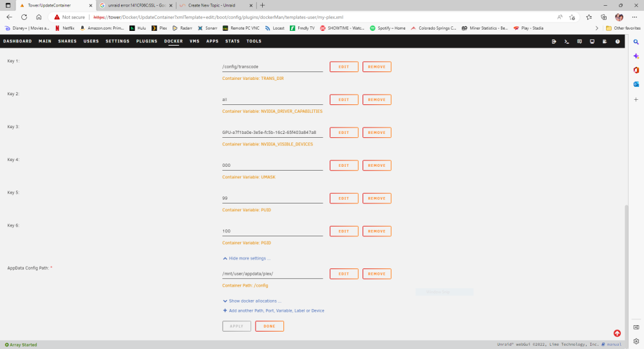The height and width of the screenshot is (349, 644).
Task: Open the favorites list icon
Action: 589,17
